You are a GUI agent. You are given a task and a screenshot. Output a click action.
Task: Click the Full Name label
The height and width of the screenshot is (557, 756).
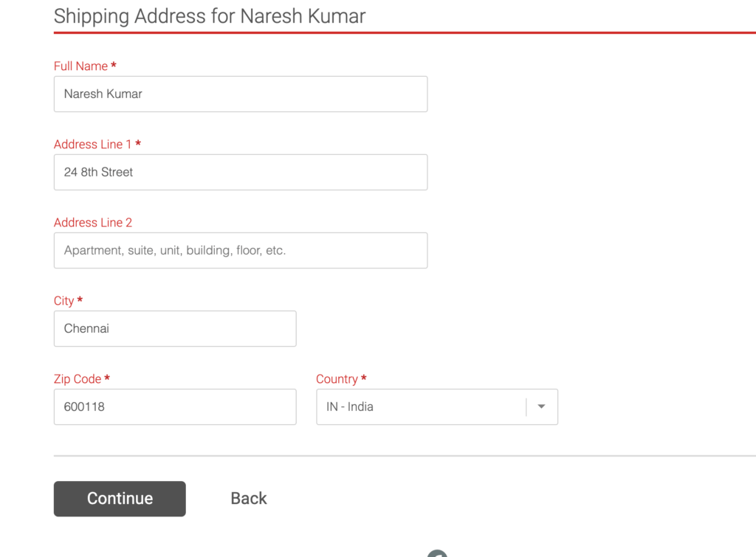80,66
